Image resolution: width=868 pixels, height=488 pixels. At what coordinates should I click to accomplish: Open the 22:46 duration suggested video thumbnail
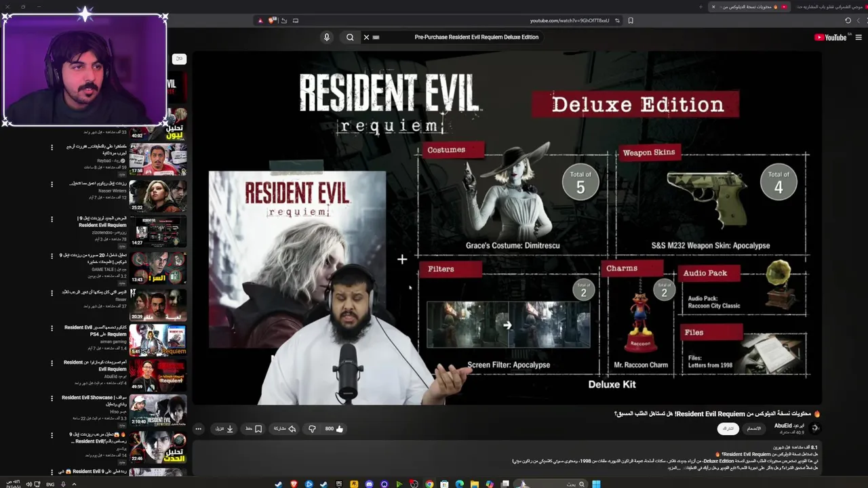point(157,449)
